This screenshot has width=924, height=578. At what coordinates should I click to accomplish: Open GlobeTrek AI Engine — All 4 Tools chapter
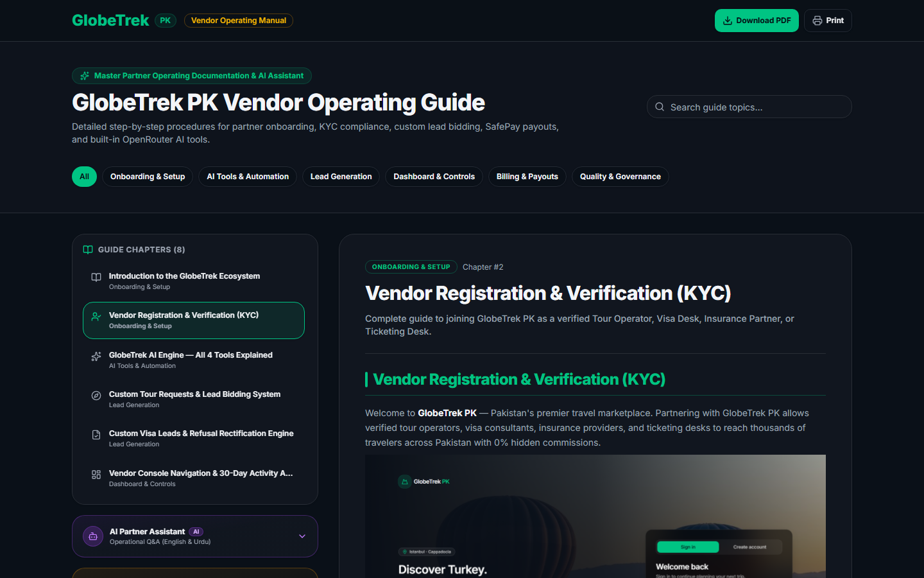(x=194, y=360)
